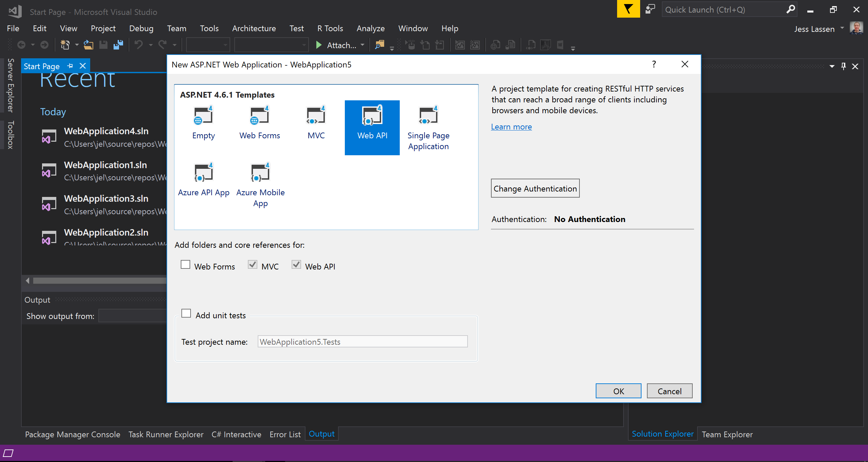Open the Architecture menu

[x=254, y=28]
